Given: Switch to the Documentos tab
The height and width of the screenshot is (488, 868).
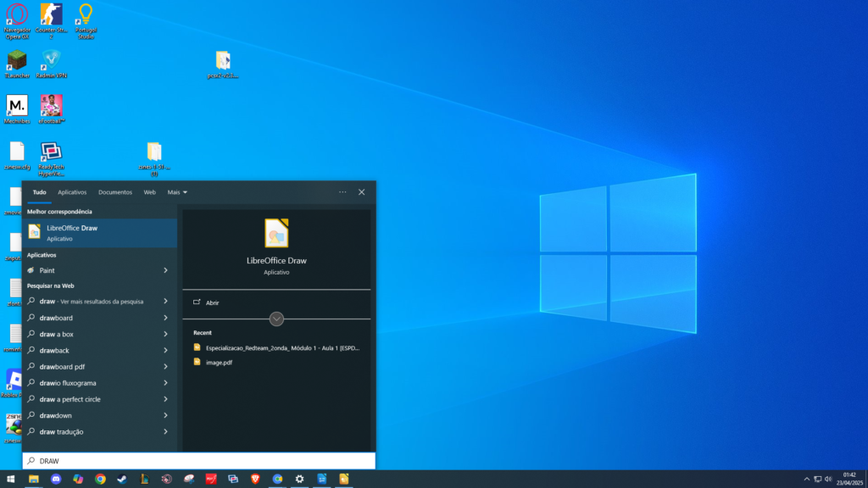Looking at the screenshot, I should pos(115,192).
